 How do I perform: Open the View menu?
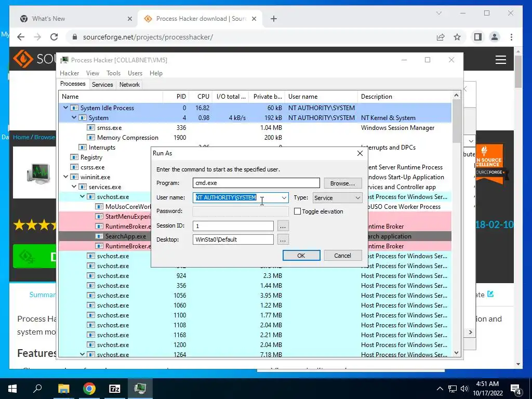pyautogui.click(x=92, y=73)
